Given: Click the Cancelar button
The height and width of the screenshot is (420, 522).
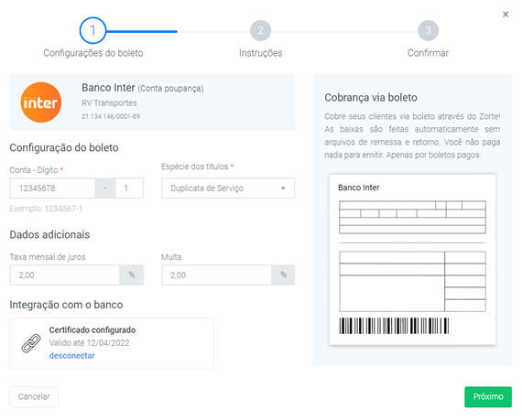Looking at the screenshot, I should click(34, 397).
